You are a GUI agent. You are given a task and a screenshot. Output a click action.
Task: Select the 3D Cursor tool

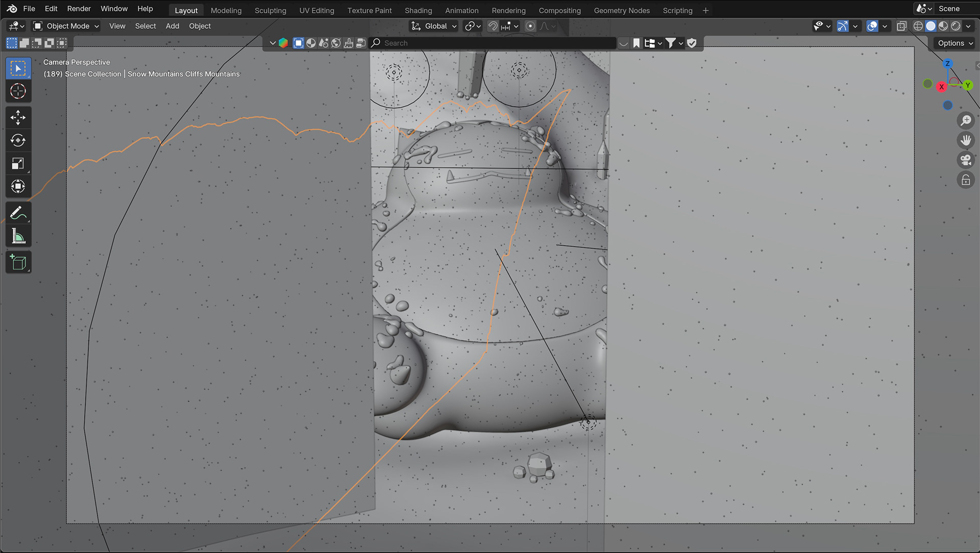pyautogui.click(x=18, y=91)
